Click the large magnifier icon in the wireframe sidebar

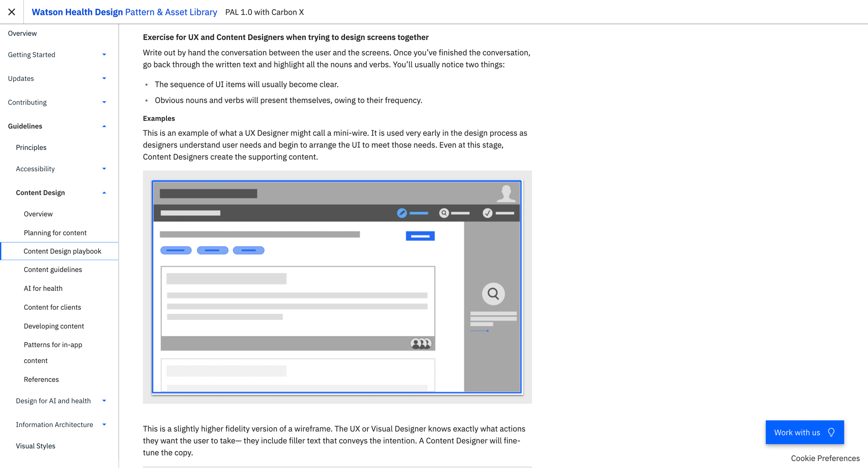click(493, 294)
